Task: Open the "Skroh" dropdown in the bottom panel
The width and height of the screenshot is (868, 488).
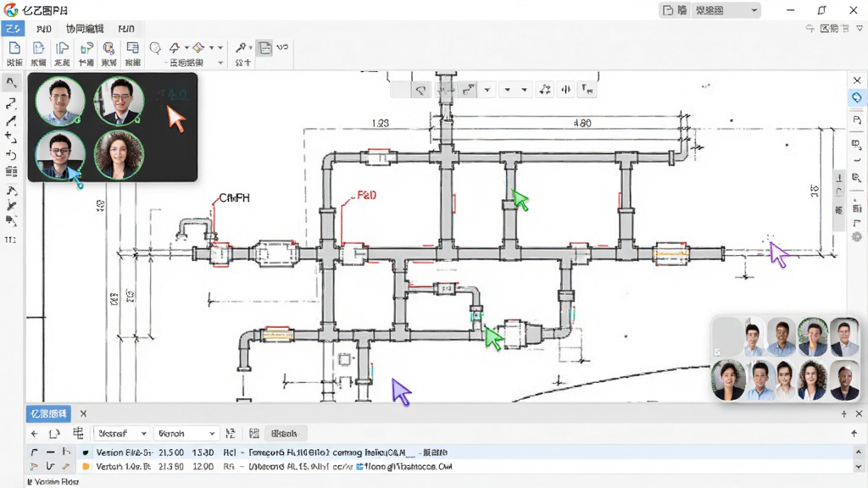Action: [186, 433]
